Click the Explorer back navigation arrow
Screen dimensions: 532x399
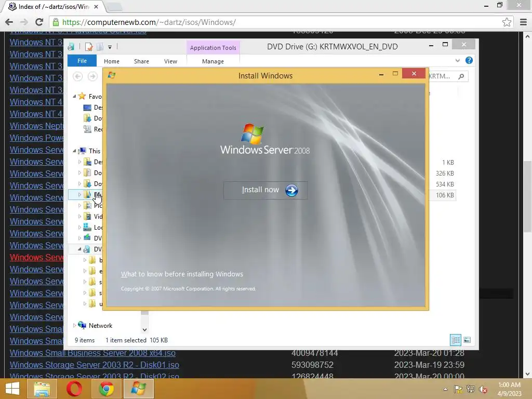point(78,76)
